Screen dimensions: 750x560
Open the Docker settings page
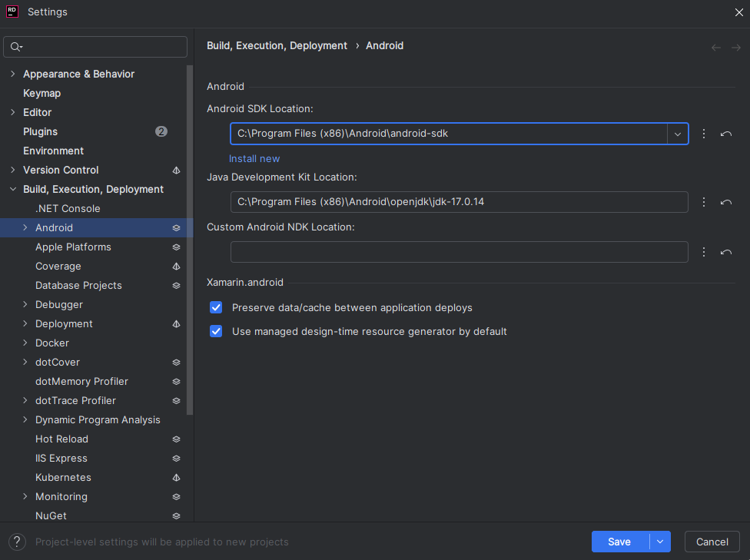coord(53,343)
